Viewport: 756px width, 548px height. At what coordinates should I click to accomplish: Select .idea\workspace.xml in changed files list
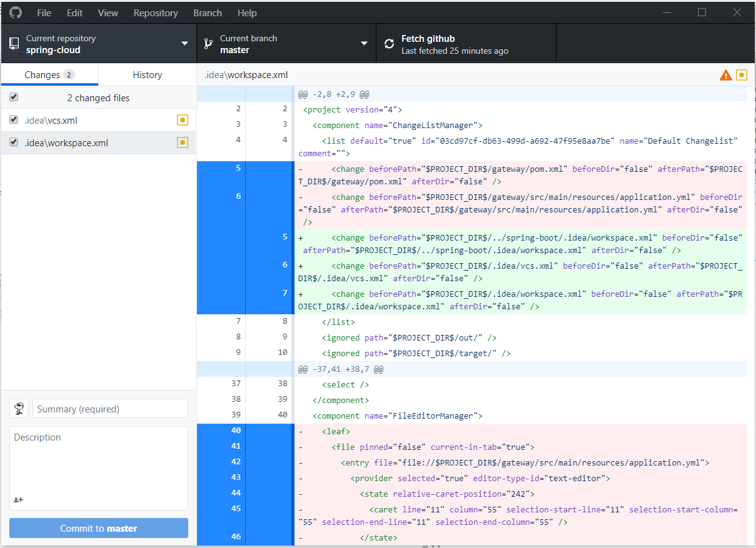point(99,142)
